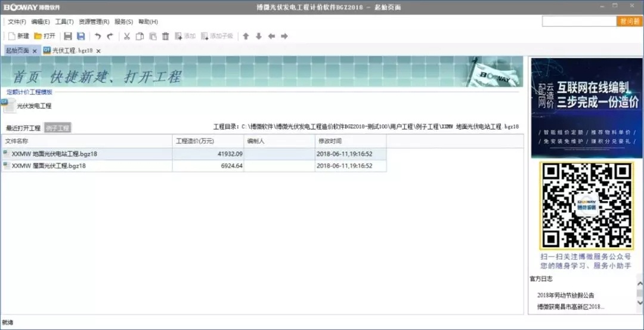Click the 光伏发电工程 template icon
Screen dimensions: 644x330
(x=9, y=106)
